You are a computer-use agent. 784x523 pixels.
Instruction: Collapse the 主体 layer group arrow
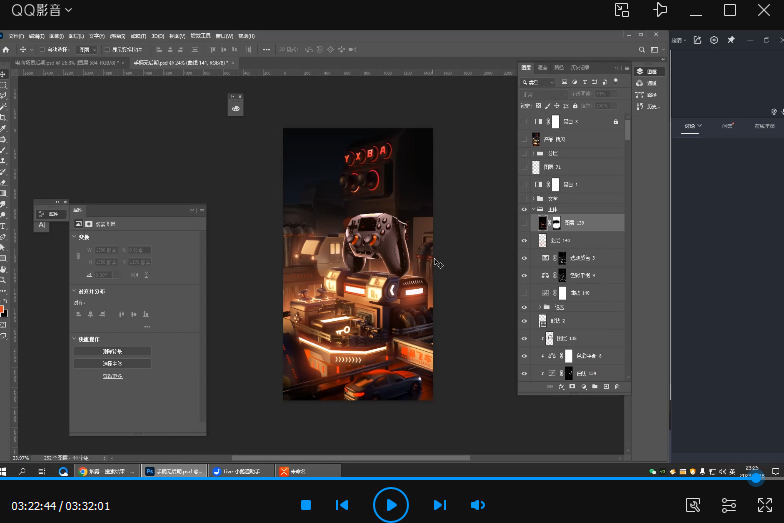click(x=533, y=210)
